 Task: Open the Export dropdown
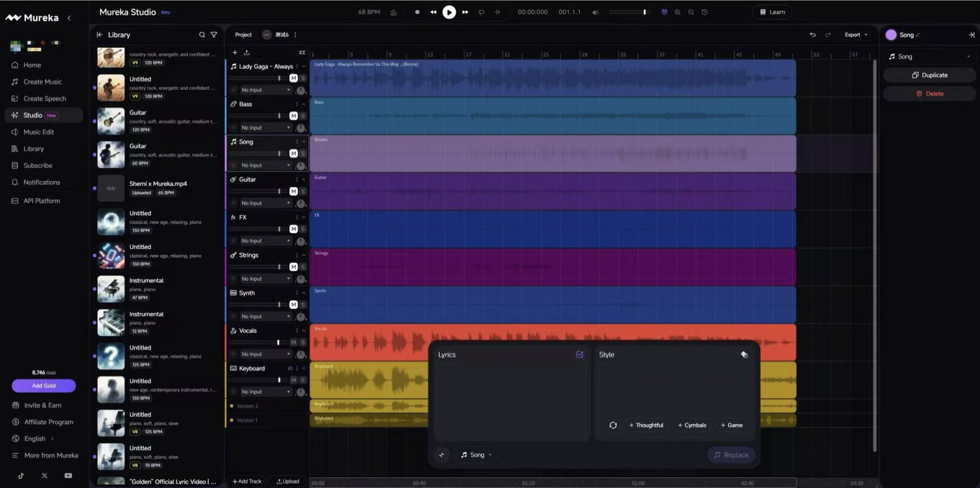click(x=856, y=35)
